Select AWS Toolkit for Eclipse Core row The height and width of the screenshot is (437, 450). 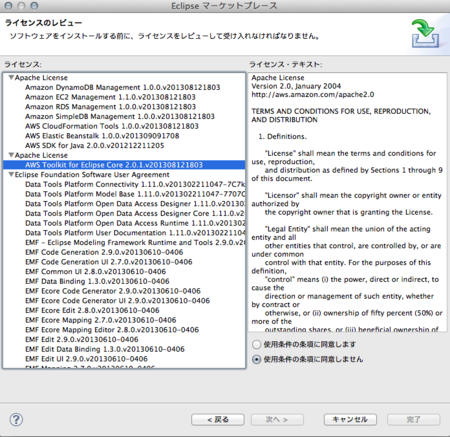[x=124, y=165]
